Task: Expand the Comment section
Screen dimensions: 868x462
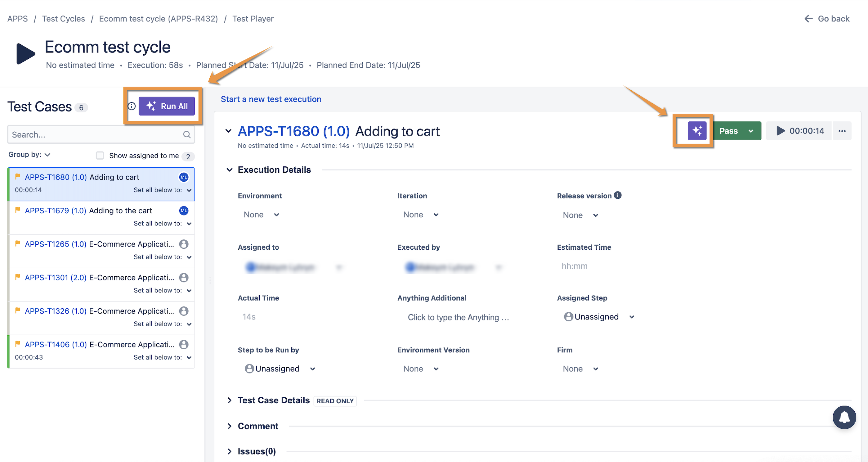Action: coord(230,426)
